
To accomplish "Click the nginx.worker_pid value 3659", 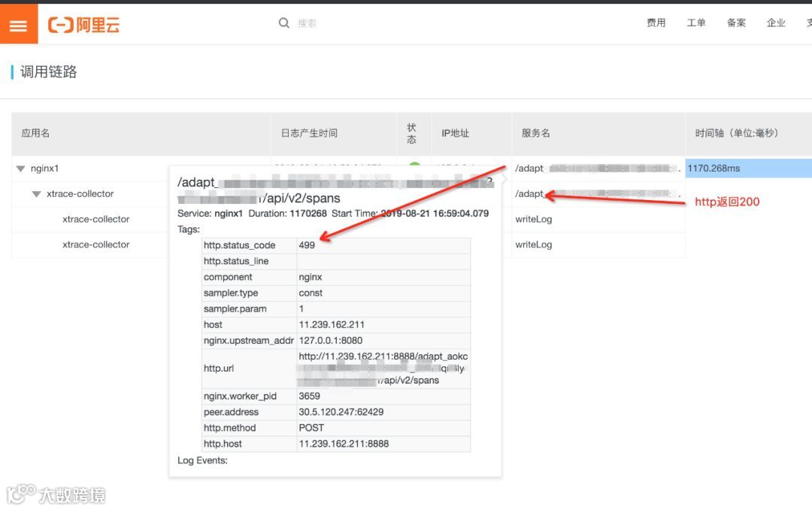I will coord(309,396).
